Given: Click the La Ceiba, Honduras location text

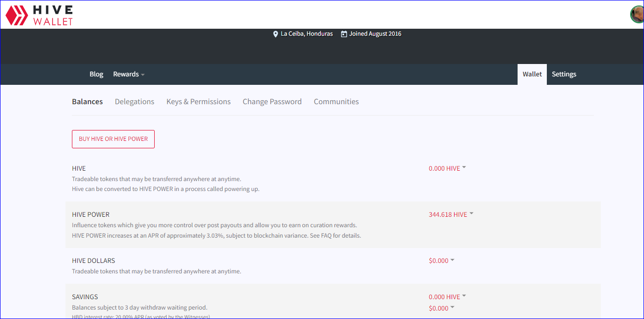Looking at the screenshot, I should point(307,34).
